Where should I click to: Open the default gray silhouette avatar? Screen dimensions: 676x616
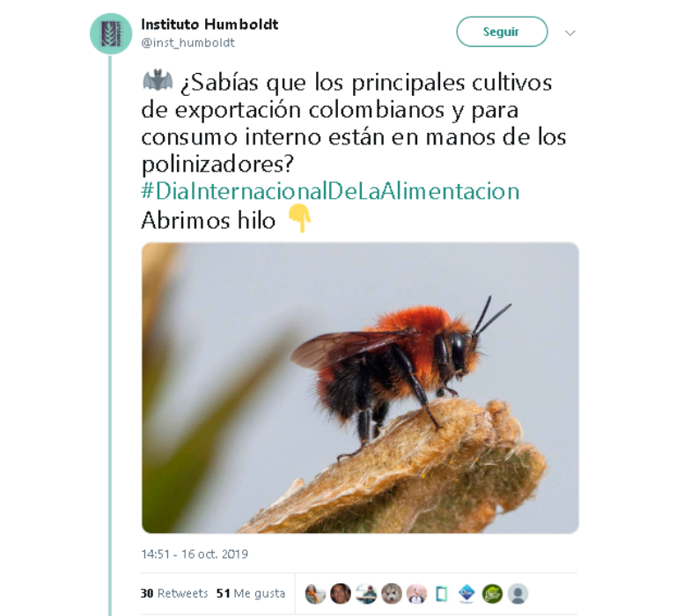click(x=518, y=594)
